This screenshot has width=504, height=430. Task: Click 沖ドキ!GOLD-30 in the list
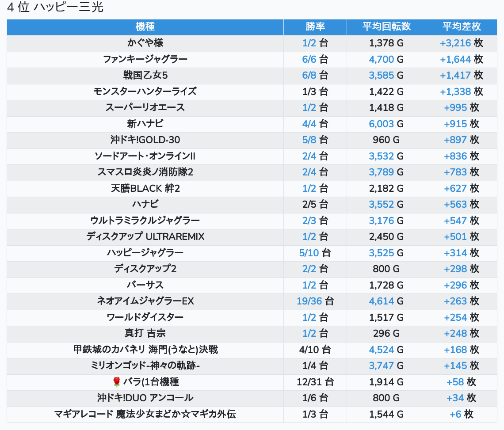tap(145, 140)
